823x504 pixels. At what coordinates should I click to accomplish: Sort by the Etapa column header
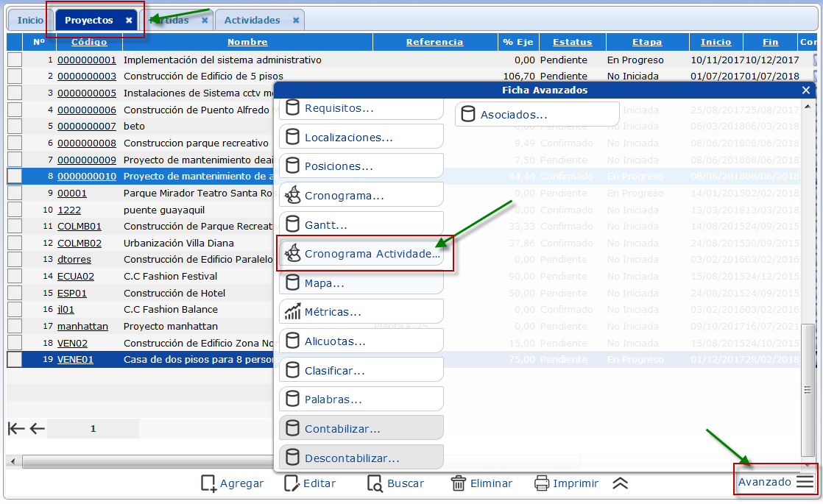[647, 42]
